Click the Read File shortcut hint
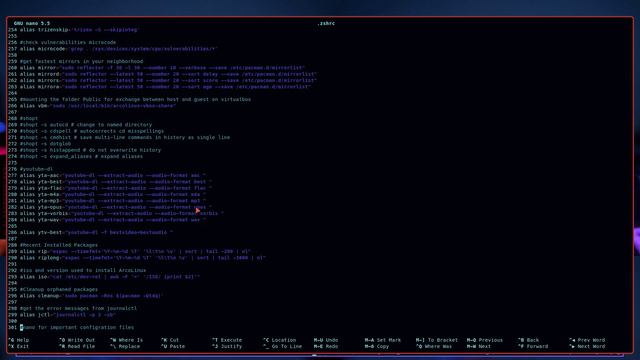The image size is (640, 360). point(77,347)
